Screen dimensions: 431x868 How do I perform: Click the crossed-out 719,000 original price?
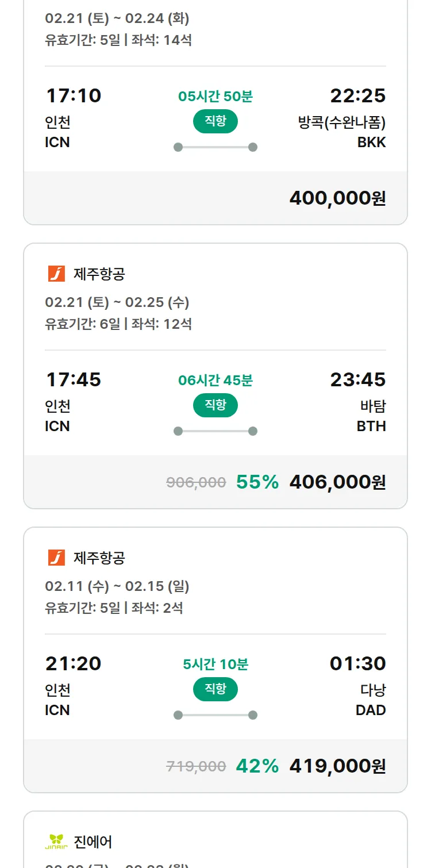tap(196, 766)
